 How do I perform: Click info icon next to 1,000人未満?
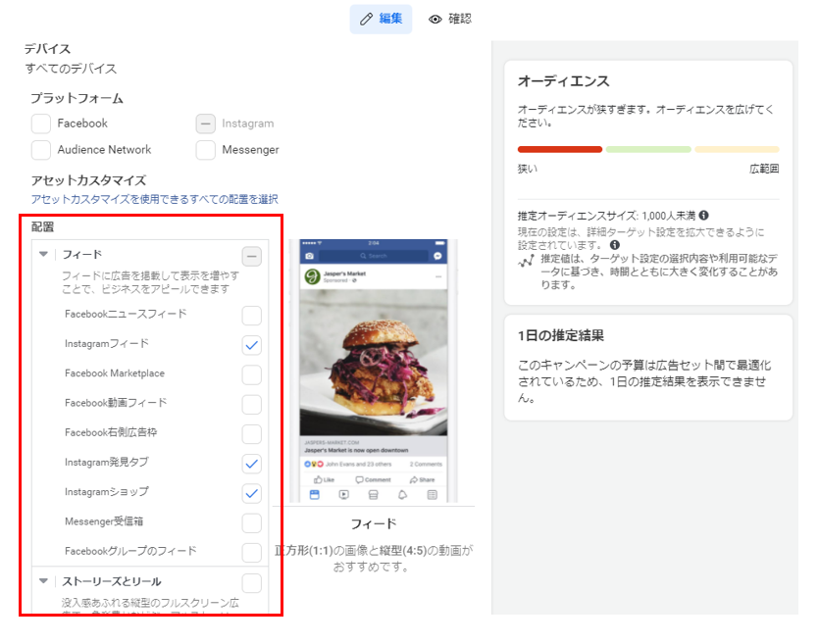point(704,215)
